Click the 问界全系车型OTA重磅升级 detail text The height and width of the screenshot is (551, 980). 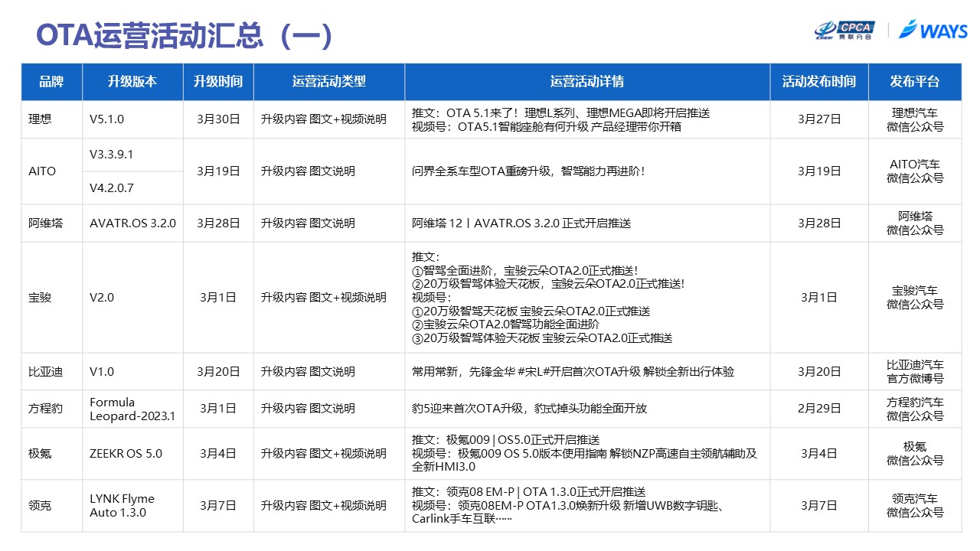(x=528, y=171)
